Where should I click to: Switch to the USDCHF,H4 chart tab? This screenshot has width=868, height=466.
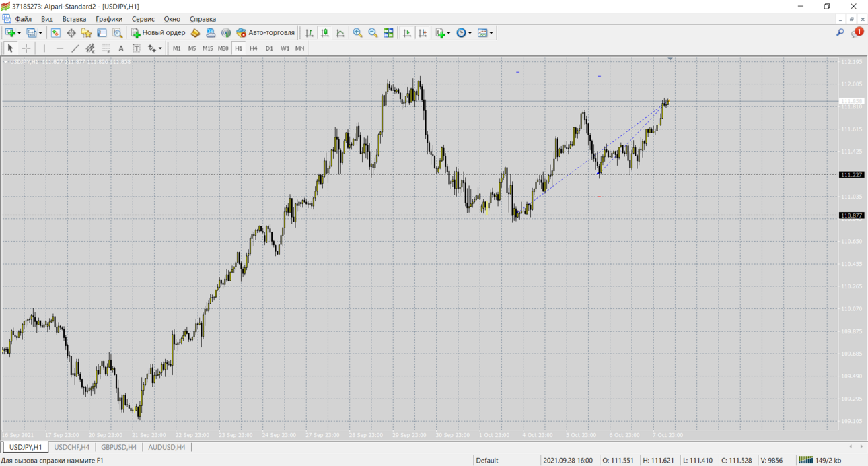click(72, 447)
